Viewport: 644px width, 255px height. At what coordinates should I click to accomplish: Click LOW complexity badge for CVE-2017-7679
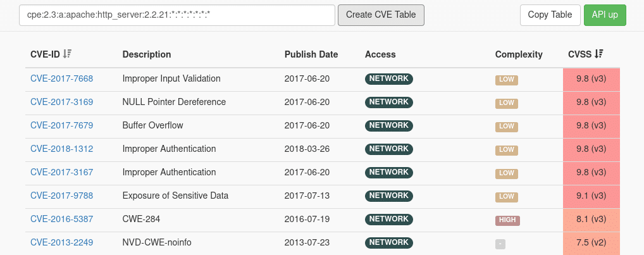tap(507, 127)
